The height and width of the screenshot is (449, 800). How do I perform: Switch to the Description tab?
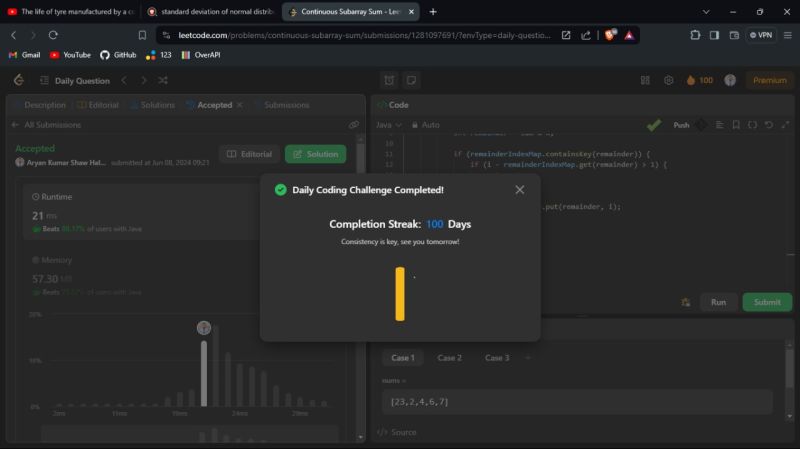point(45,105)
